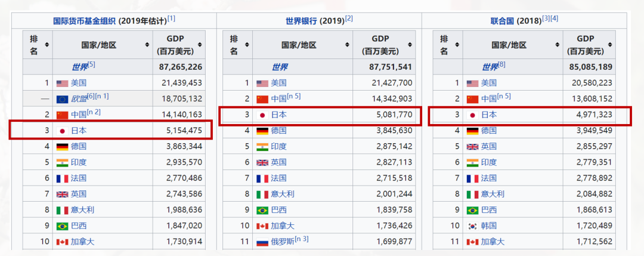
Task: Sort IMF table by GDP arrows
Action: coord(200,45)
